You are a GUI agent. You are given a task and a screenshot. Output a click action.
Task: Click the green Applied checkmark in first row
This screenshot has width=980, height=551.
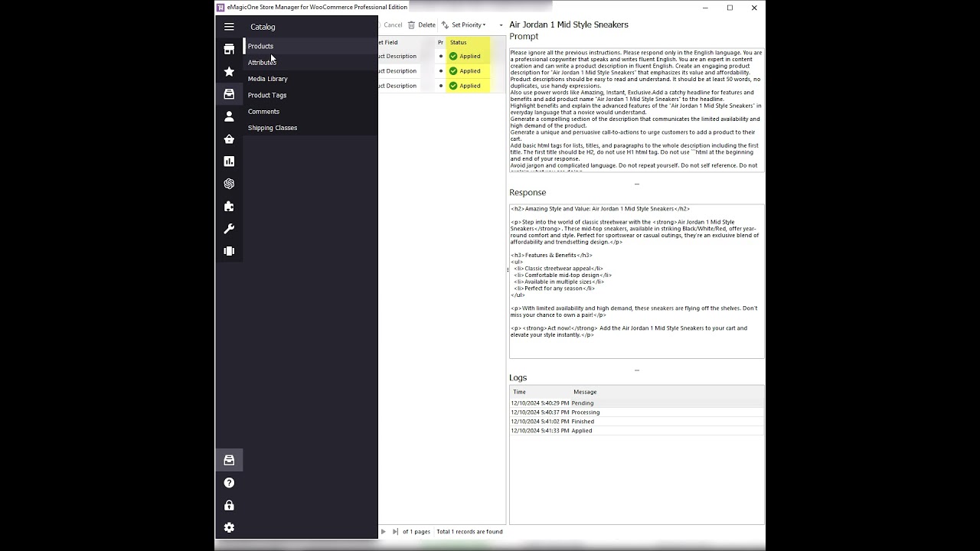click(453, 57)
